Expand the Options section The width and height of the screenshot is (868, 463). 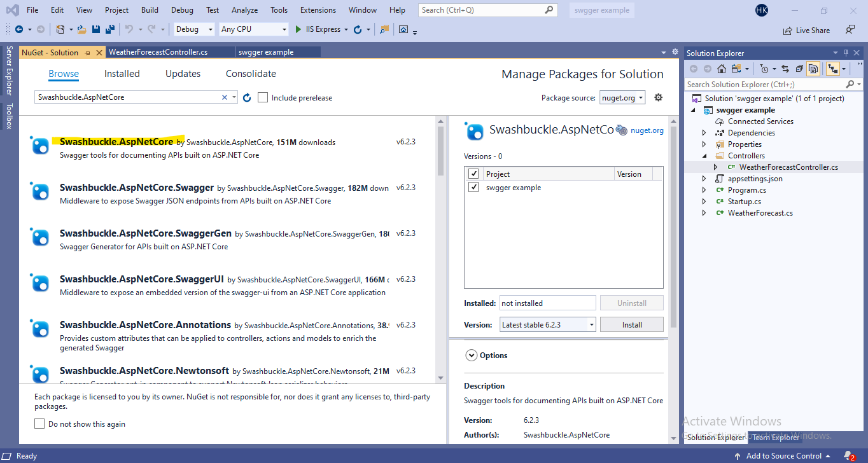coord(472,356)
